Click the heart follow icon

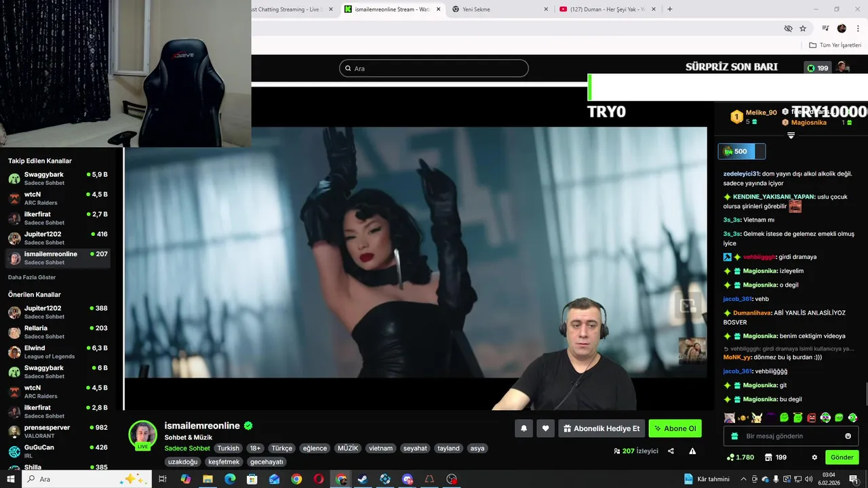click(x=545, y=428)
